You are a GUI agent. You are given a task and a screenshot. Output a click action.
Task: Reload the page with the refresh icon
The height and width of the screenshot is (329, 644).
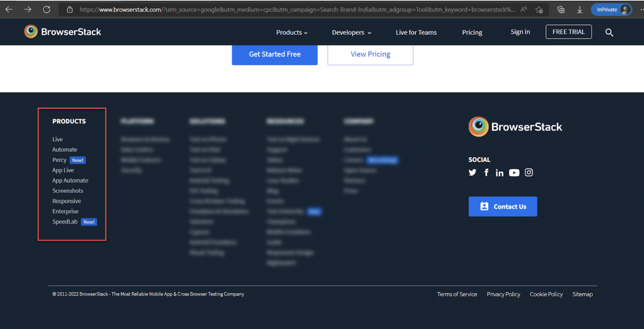(x=47, y=9)
